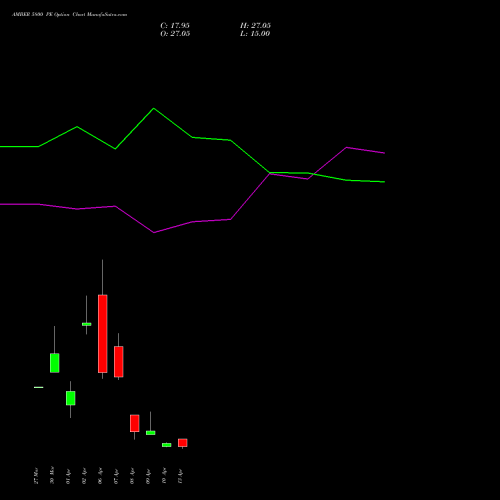This screenshot has height=500, width=500.
Task: Select the green candle body for 01 Apr
Action: click(71, 398)
